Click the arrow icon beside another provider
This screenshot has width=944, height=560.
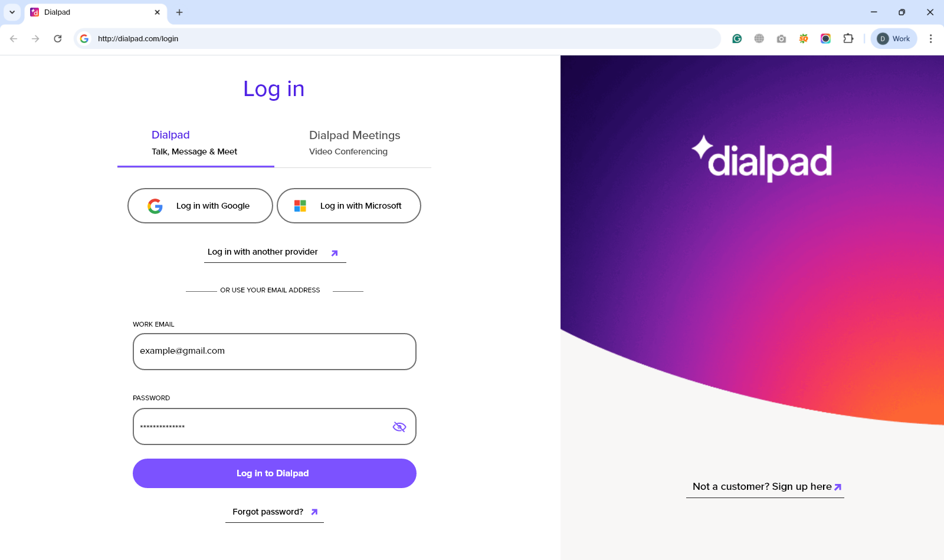point(335,253)
